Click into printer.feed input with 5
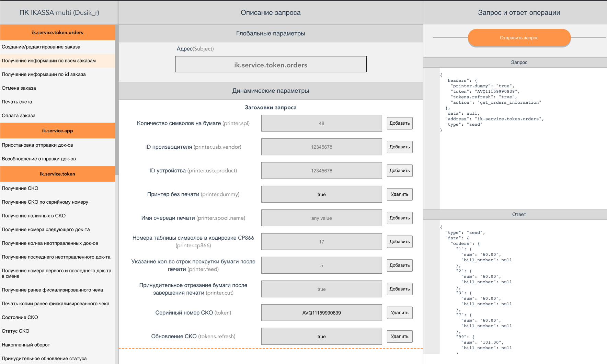Image resolution: width=607 pixels, height=364 pixels. click(321, 265)
